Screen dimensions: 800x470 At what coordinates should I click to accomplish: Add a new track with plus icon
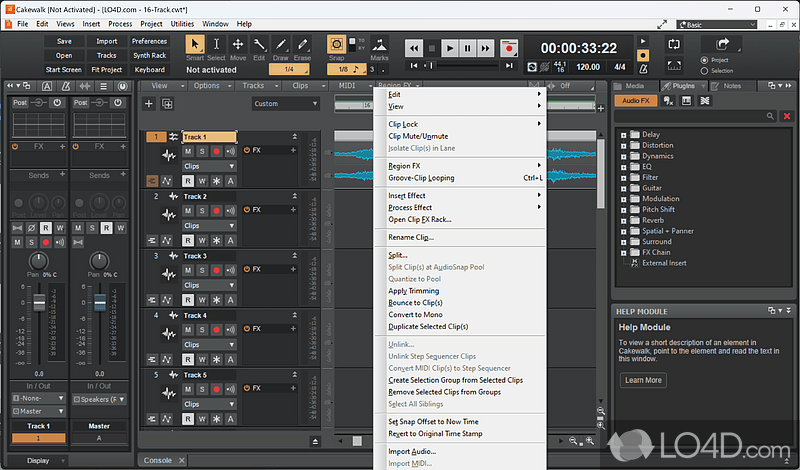[148, 104]
